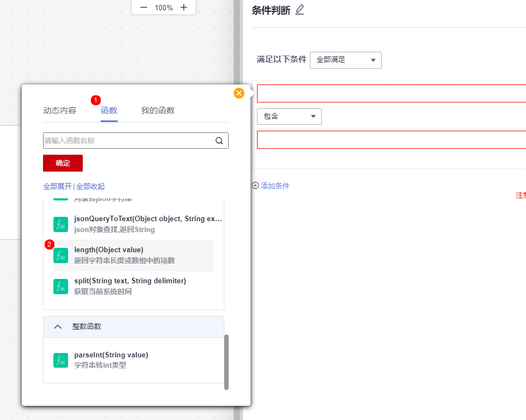Click the 整数函数 section header text

[x=87, y=326]
